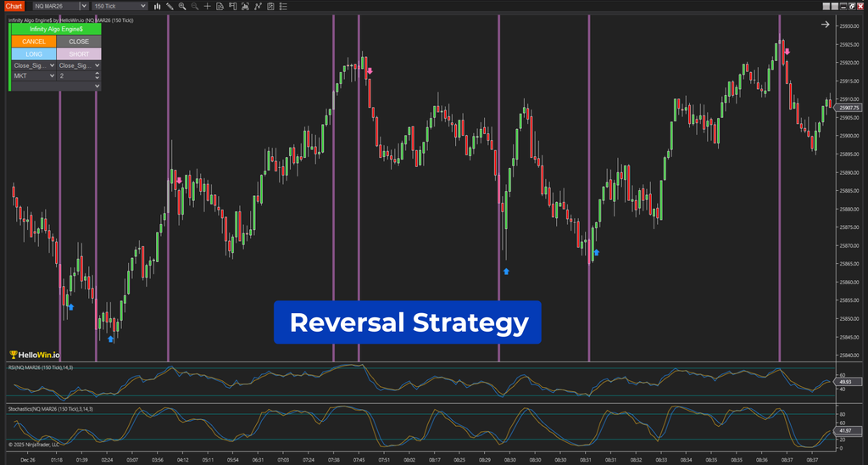Screen dimensions: 868x465
Task: Open the chart properties list icon
Action: [x=283, y=6]
